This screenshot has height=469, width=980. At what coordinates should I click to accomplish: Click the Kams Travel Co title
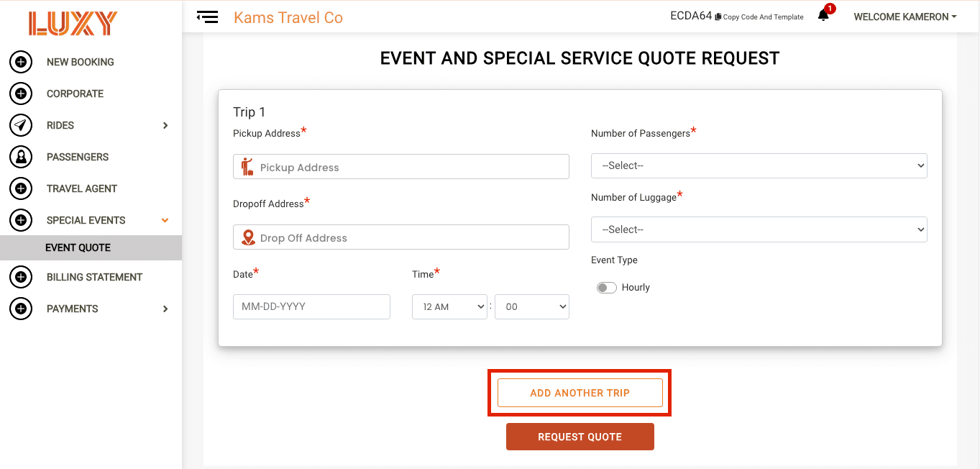tap(288, 17)
